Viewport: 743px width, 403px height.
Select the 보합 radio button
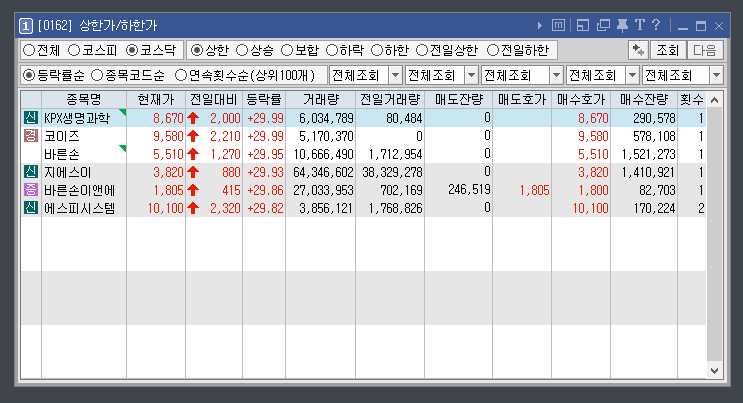click(x=287, y=50)
